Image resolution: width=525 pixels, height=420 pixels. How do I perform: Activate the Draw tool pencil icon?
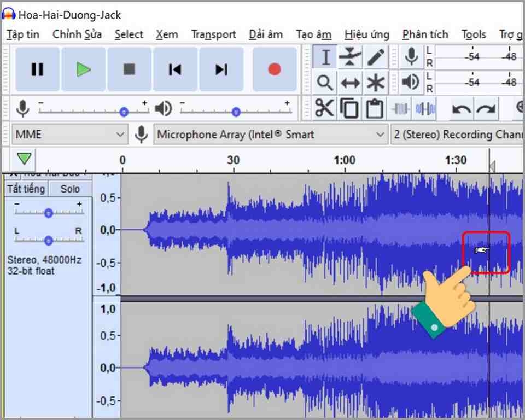tap(376, 56)
